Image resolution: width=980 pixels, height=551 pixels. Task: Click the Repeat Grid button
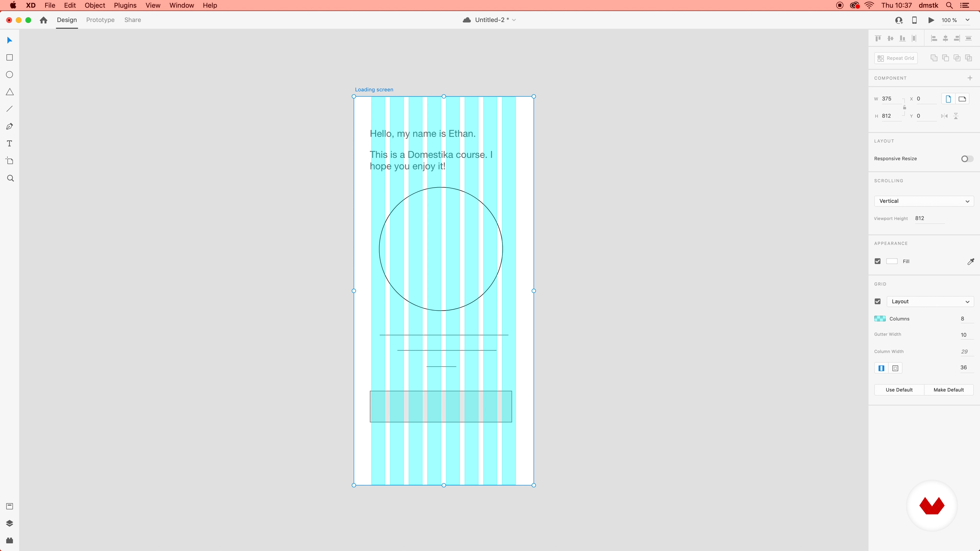click(x=896, y=58)
